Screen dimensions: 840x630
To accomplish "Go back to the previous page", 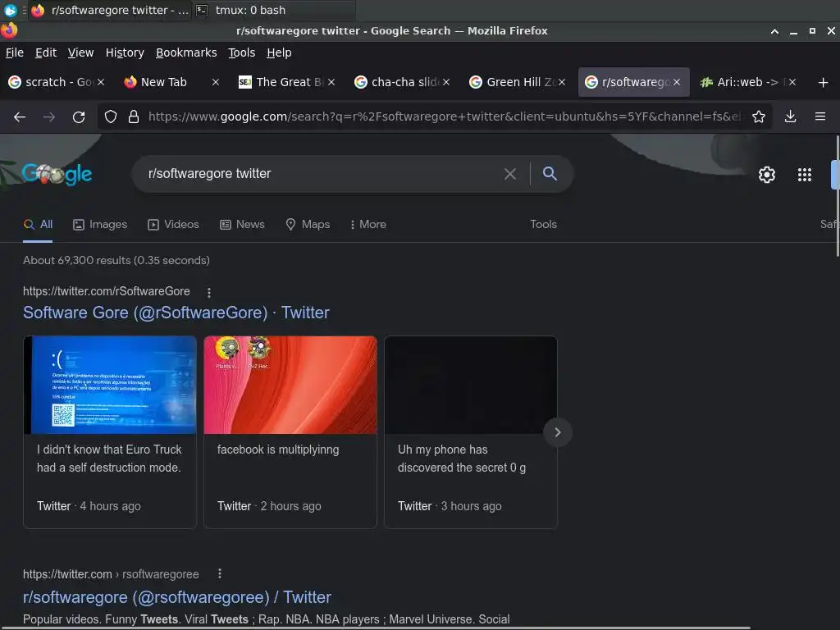I will [x=20, y=116].
